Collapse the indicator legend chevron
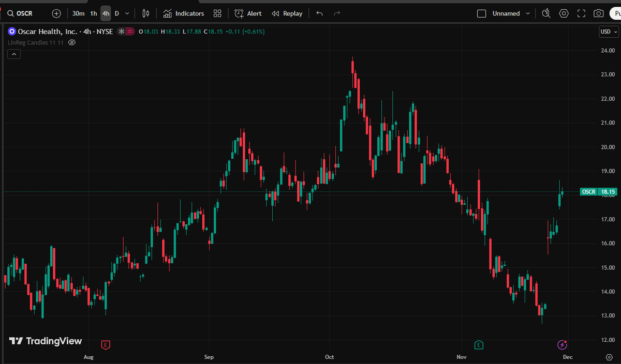This screenshot has height=364, width=621. (x=13, y=54)
